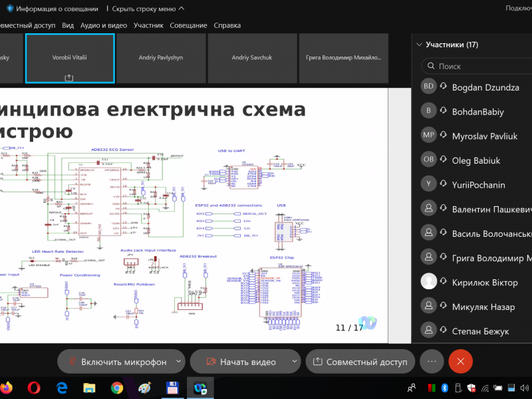The image size is (532, 399).
Task: Launch Opera from the taskbar
Action: click(34, 387)
